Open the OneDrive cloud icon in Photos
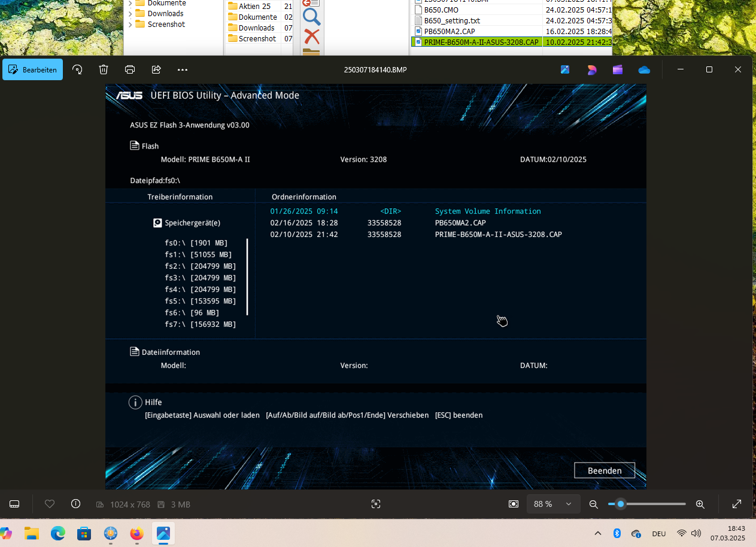Screen dimensions: 756x547 pyautogui.click(x=644, y=69)
